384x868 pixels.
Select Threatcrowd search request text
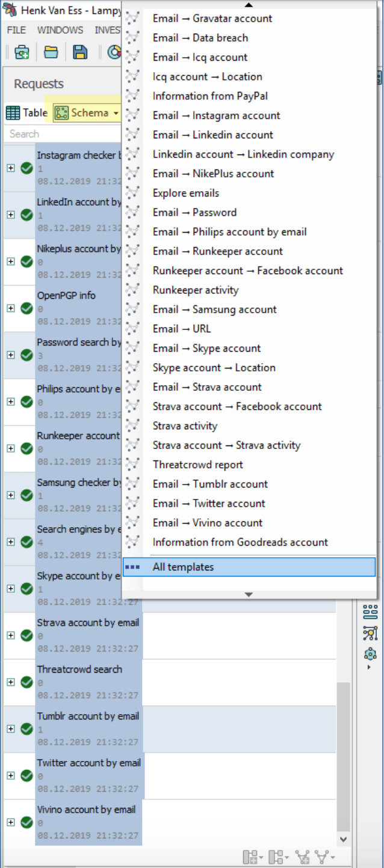(79, 669)
